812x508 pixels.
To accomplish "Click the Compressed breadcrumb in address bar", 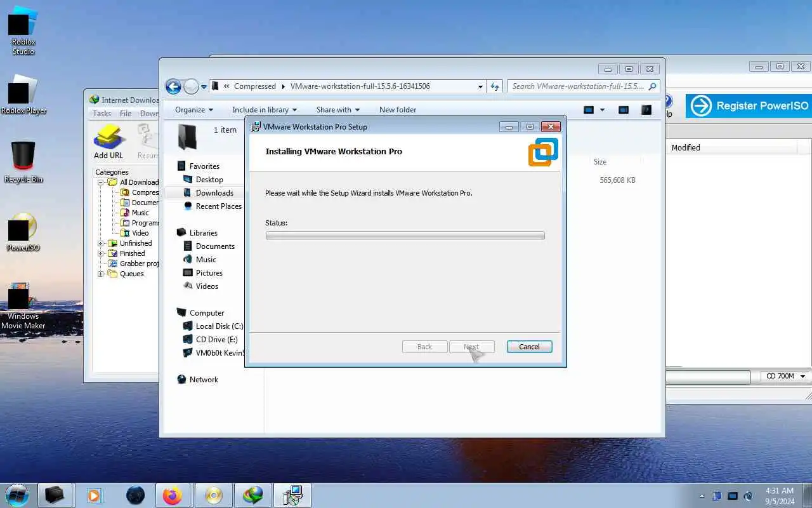I will click(x=255, y=86).
